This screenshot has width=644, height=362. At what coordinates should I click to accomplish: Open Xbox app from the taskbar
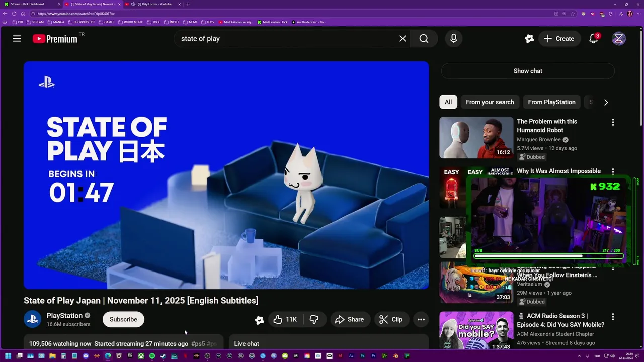pos(141,356)
